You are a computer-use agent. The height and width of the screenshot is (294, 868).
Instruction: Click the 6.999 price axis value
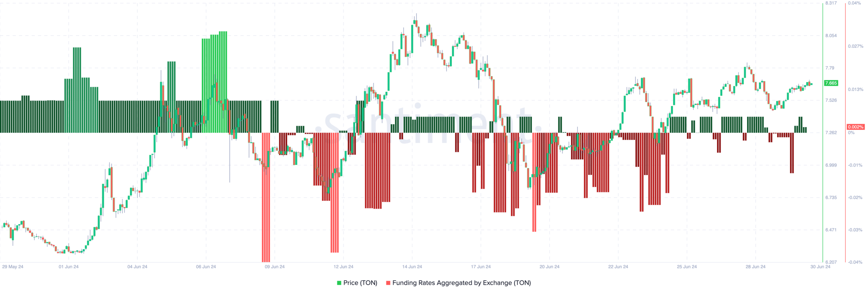click(831, 165)
